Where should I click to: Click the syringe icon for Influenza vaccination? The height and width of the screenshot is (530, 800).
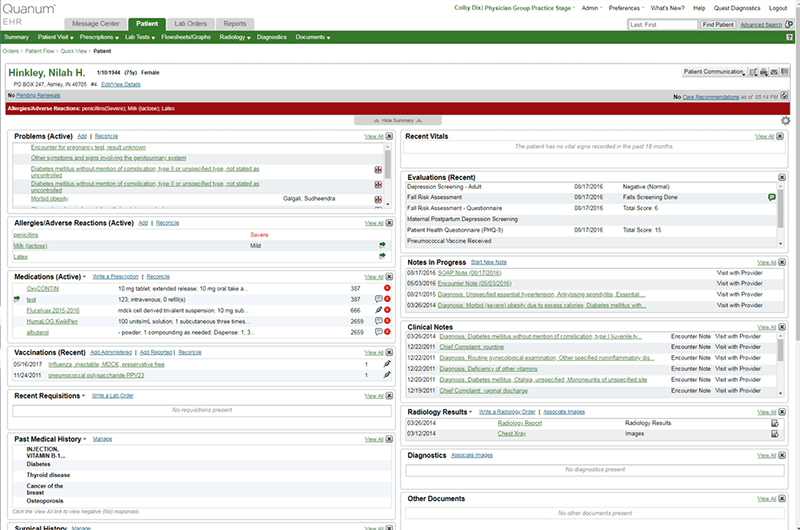click(387, 364)
